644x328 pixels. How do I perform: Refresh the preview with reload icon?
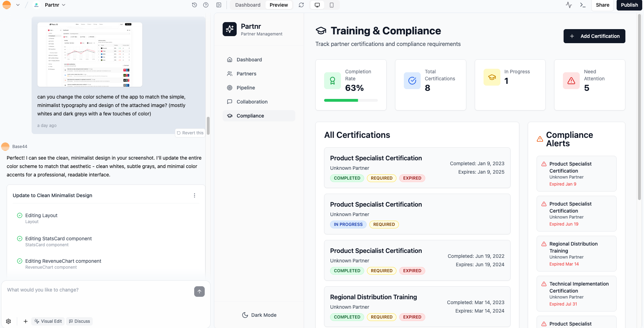(301, 5)
